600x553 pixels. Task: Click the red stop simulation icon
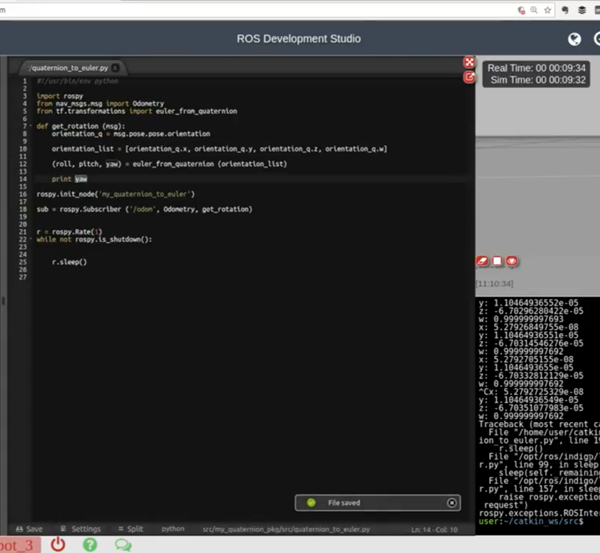497,261
